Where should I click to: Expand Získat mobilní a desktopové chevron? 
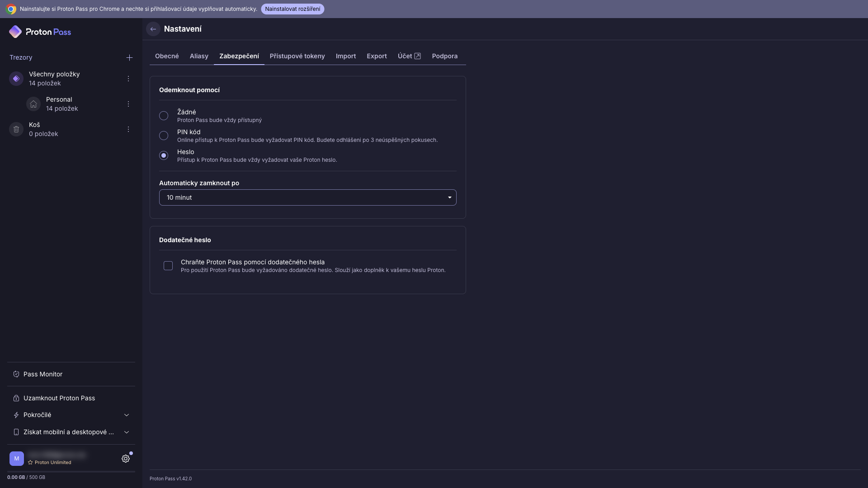tap(127, 432)
